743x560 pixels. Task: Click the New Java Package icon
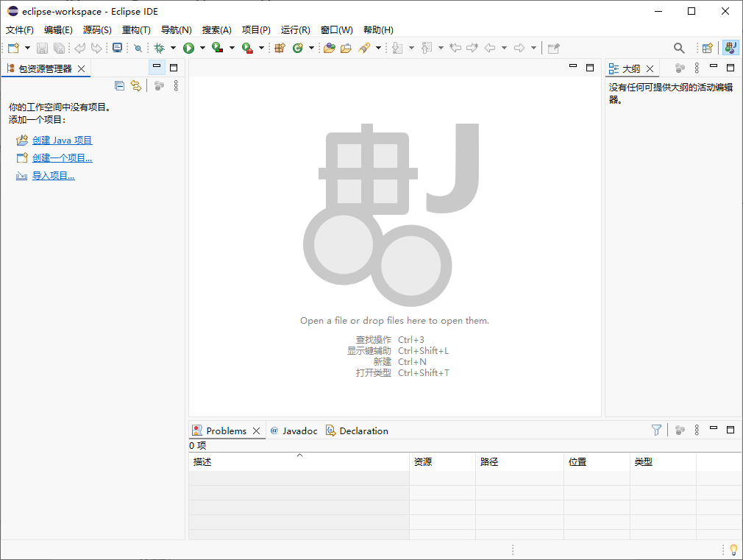pyautogui.click(x=280, y=48)
